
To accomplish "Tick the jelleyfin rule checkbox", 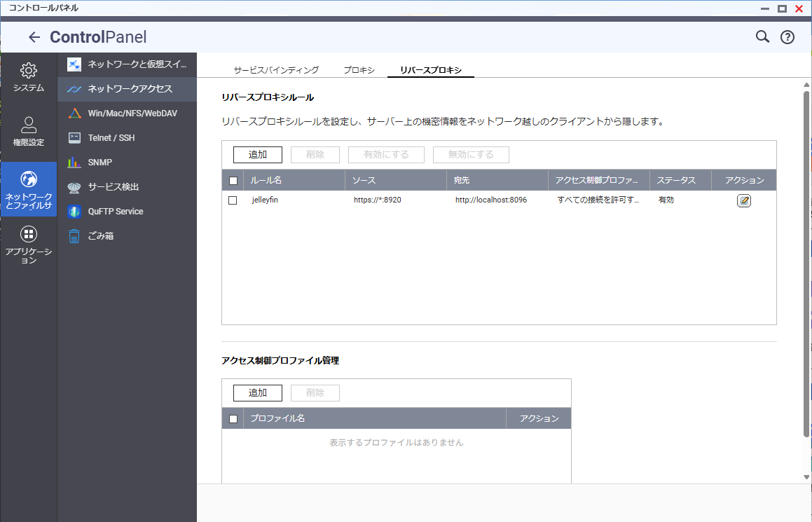I will click(233, 200).
